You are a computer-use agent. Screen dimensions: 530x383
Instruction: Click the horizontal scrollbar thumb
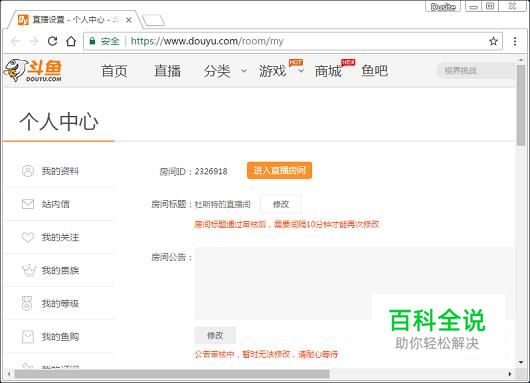click(172, 374)
